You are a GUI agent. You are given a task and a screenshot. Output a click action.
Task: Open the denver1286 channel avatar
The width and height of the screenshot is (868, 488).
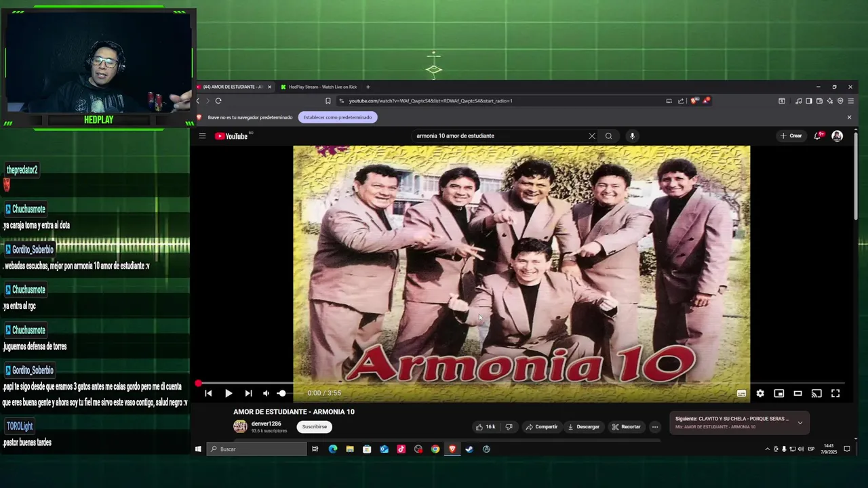click(x=240, y=426)
